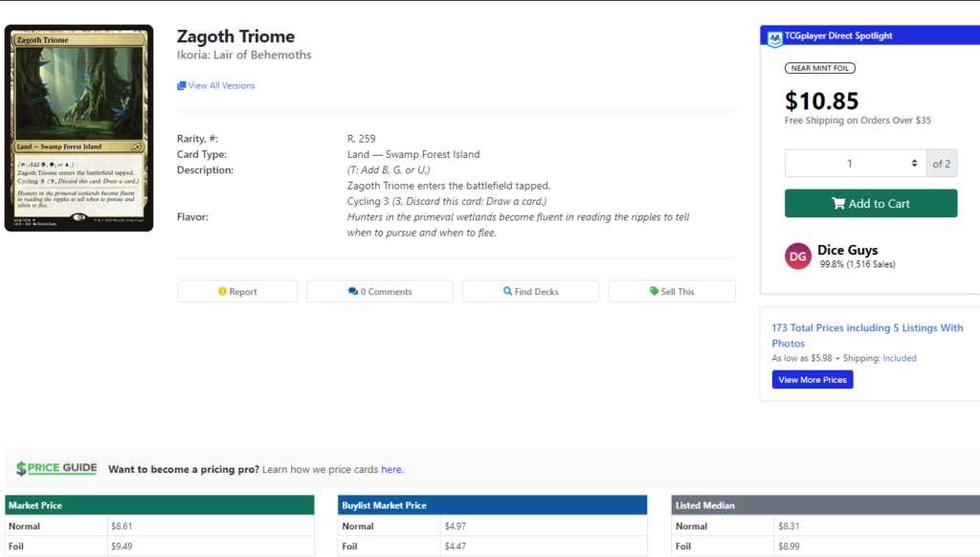
Task: Click the Sell This button
Action: click(x=672, y=291)
